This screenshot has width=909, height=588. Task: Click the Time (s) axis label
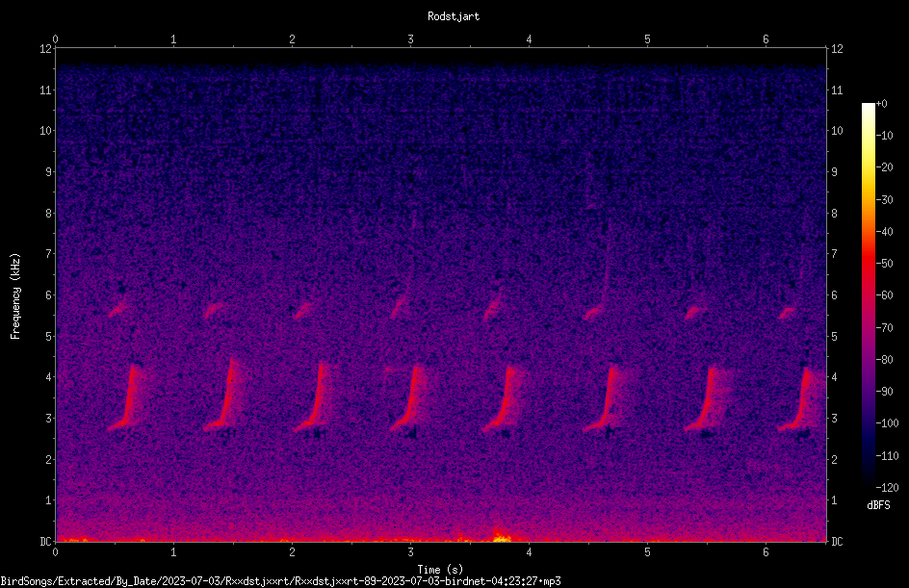(440, 570)
